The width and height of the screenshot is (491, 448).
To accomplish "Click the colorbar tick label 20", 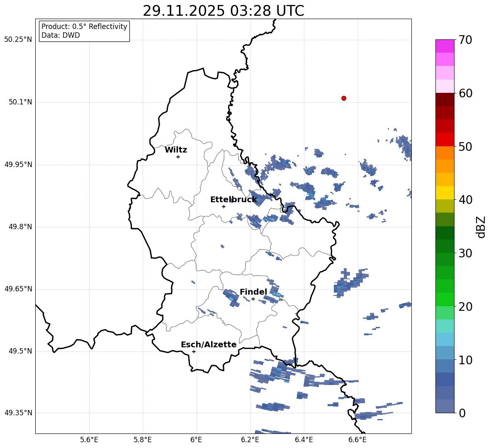I will click(465, 307).
